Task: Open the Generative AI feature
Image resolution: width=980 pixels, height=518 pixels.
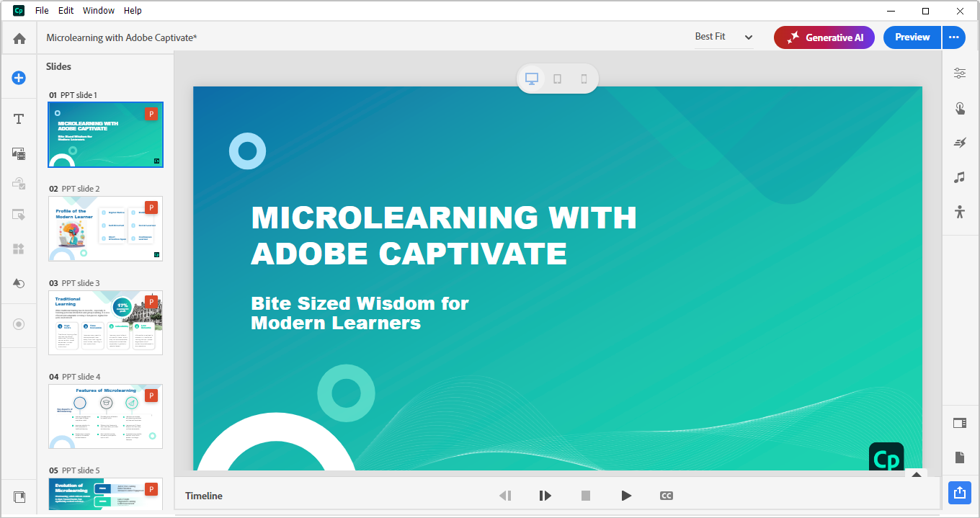Action: 824,37
